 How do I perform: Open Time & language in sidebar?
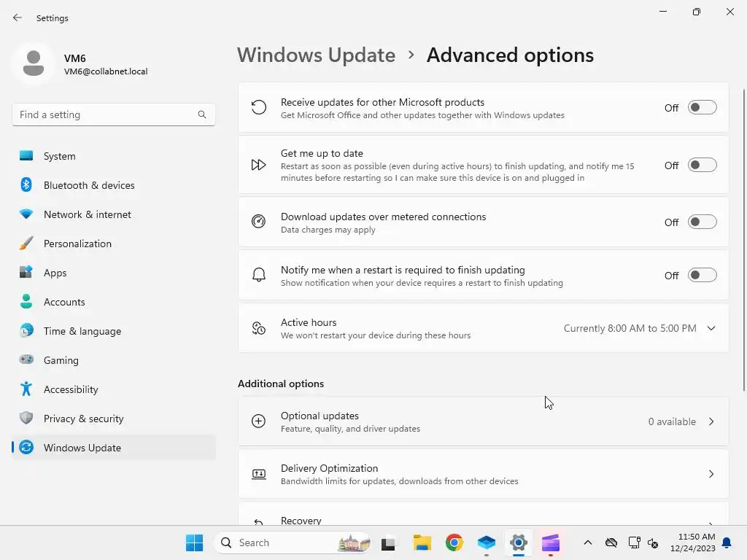click(x=113, y=331)
